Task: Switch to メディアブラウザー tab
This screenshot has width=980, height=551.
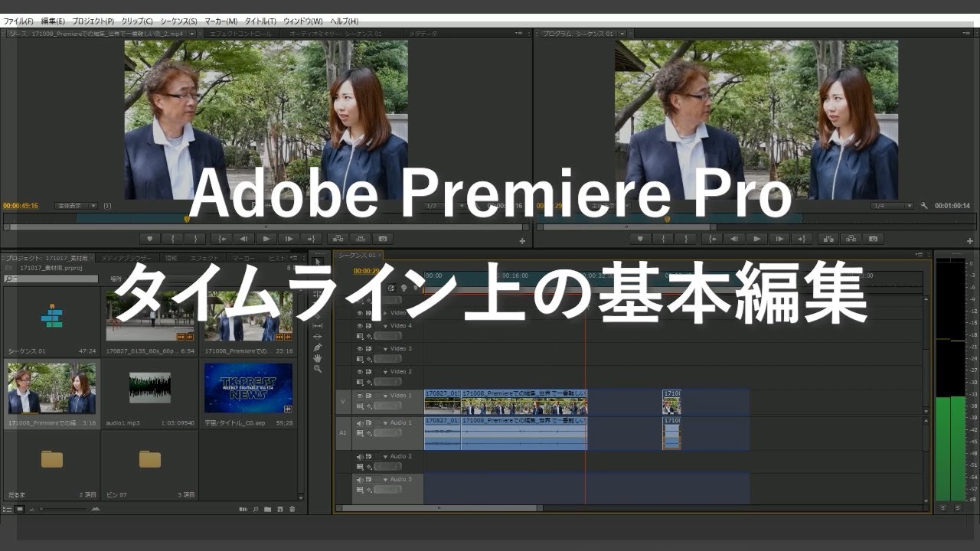Action: coord(126,259)
